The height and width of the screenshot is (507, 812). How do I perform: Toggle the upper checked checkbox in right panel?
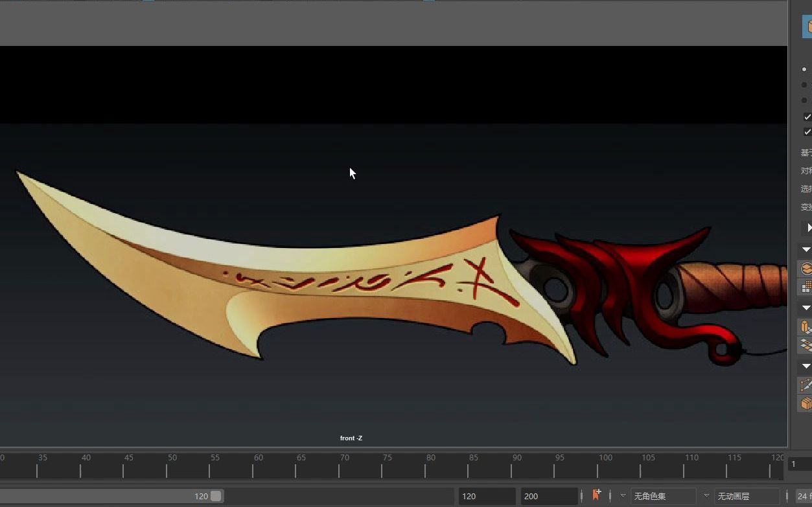tap(807, 117)
